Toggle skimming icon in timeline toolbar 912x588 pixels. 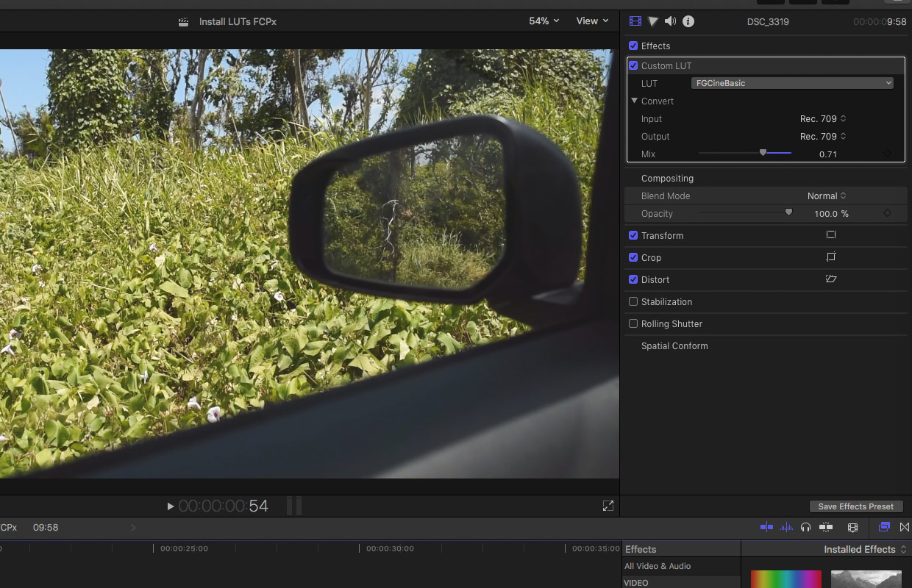tap(826, 527)
